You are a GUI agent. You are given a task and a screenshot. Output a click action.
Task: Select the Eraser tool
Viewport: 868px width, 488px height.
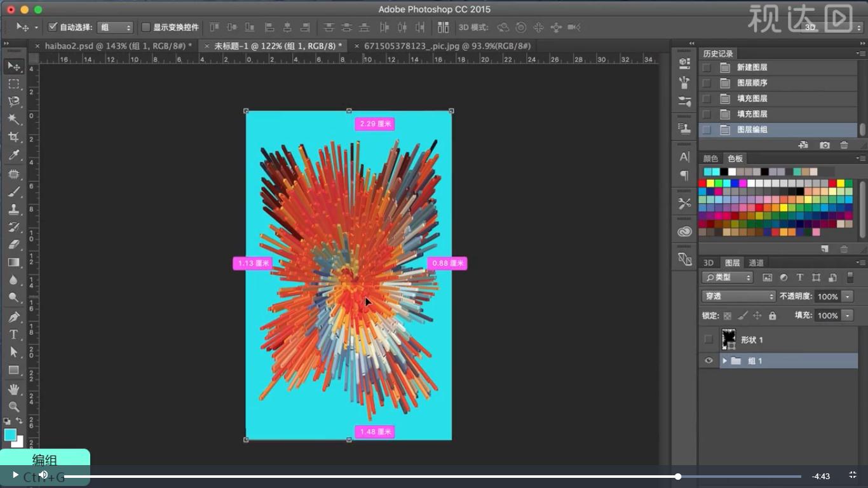coord(13,245)
